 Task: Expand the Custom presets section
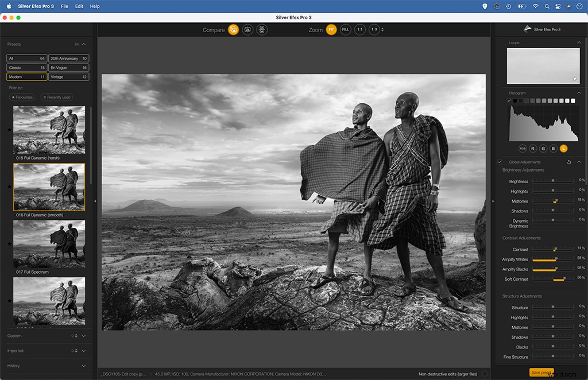[83, 335]
